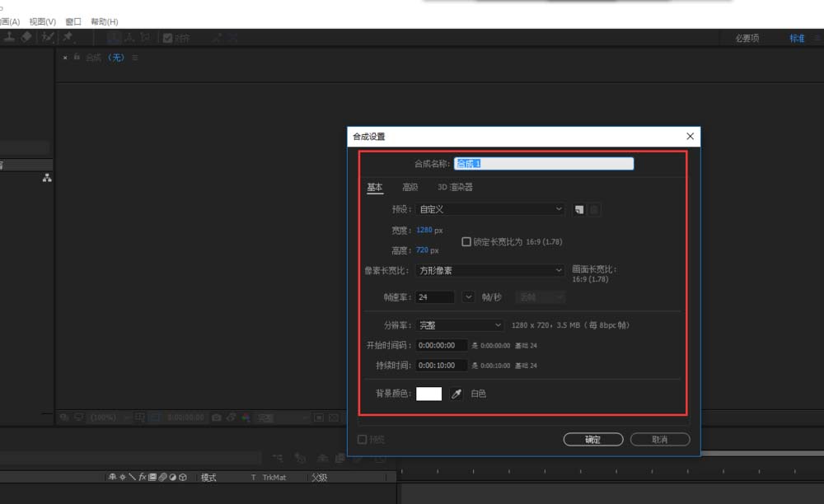Click the 持续时间 duration input field
Viewport: 824px width, 504px height.
pos(442,366)
